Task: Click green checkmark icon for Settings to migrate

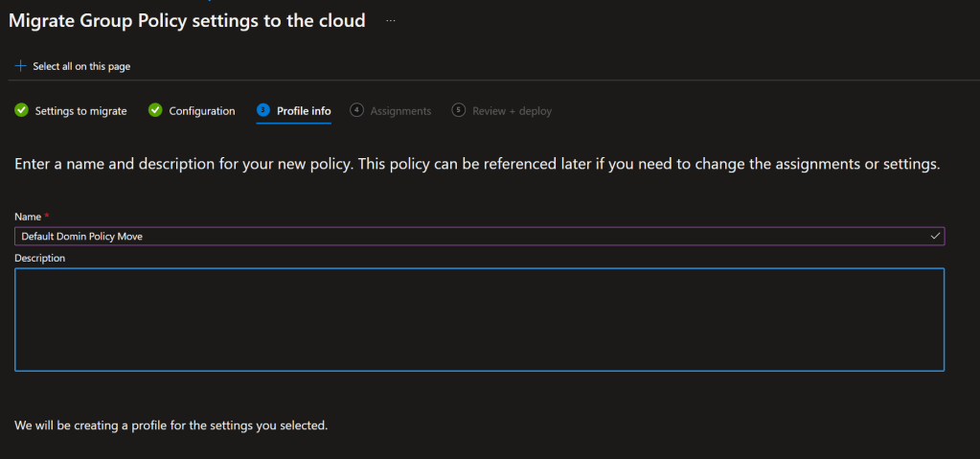Action: (21, 110)
